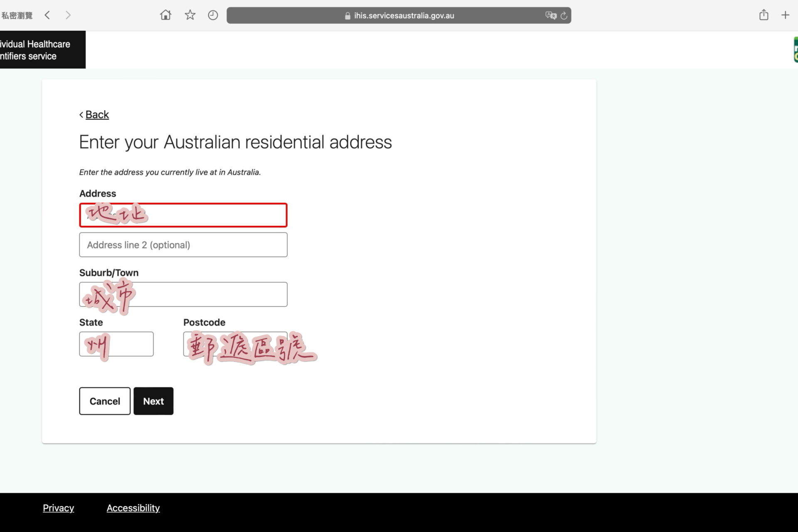The width and height of the screenshot is (798, 532).
Task: Open the Accessibility footer link
Action: (133, 508)
